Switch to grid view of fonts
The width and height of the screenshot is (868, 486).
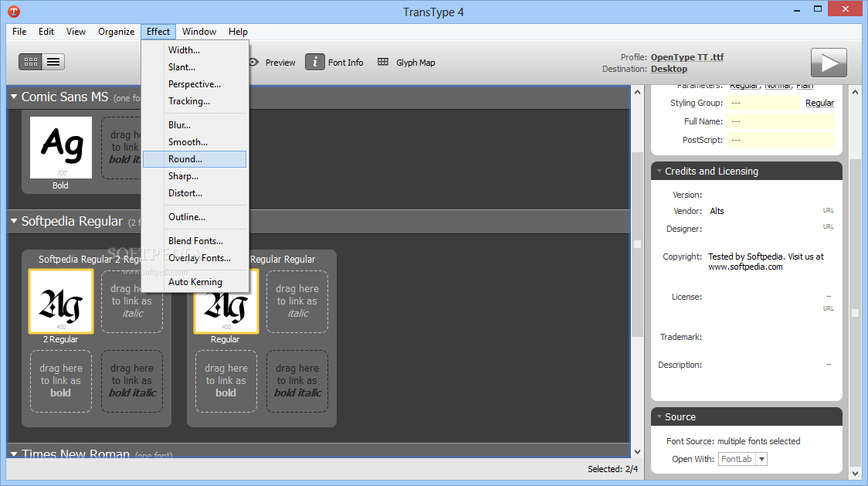coord(30,62)
